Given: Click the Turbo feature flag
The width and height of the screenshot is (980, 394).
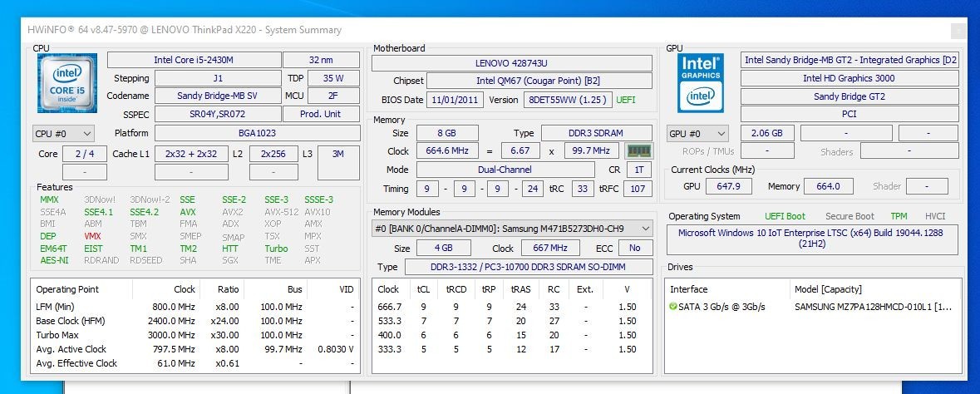Looking at the screenshot, I should [x=276, y=249].
